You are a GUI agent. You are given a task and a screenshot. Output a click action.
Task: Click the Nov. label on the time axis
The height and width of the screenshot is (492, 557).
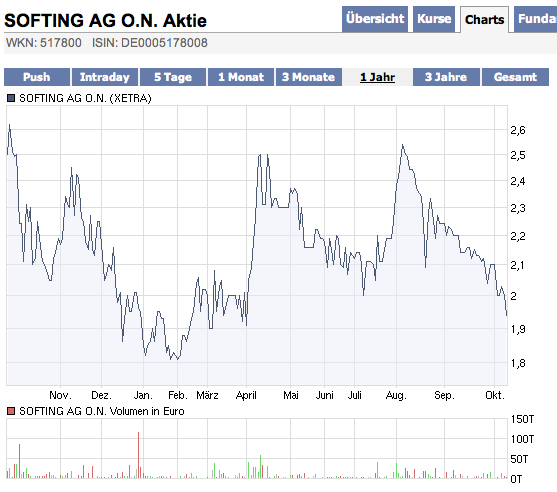(x=60, y=395)
